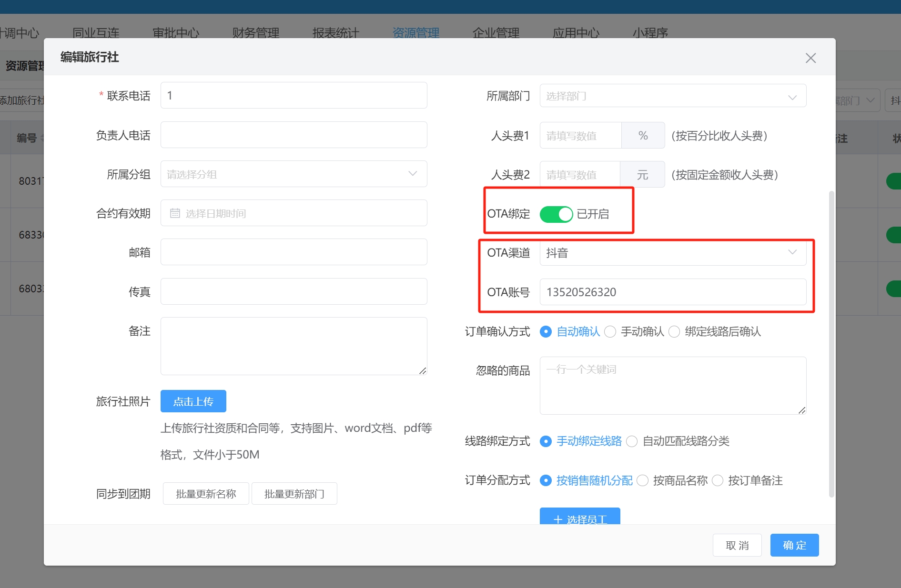Open the 财务管理 menu
Image resolution: width=901 pixels, height=588 pixels.
click(255, 33)
